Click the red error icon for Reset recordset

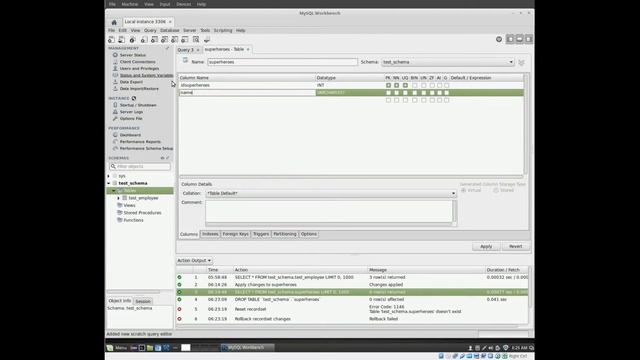[179, 309]
